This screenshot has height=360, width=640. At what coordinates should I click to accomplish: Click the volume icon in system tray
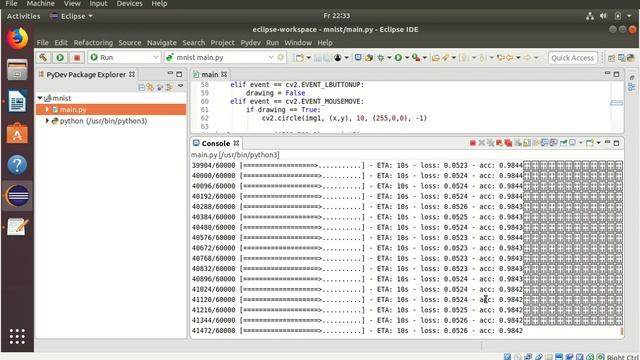(x=604, y=16)
